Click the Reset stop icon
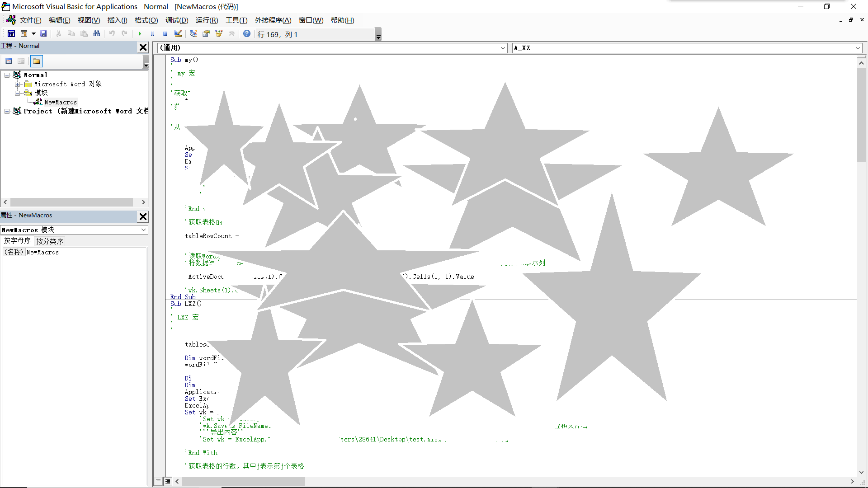 pos(165,34)
